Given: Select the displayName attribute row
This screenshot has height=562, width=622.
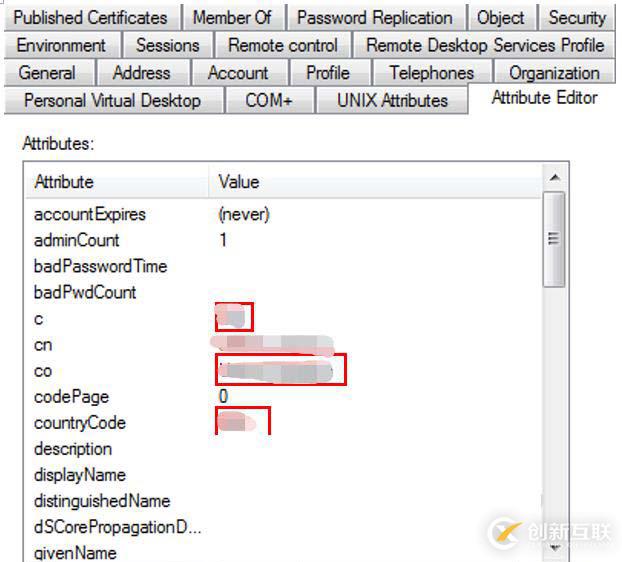Looking at the screenshot, I should 283,475.
